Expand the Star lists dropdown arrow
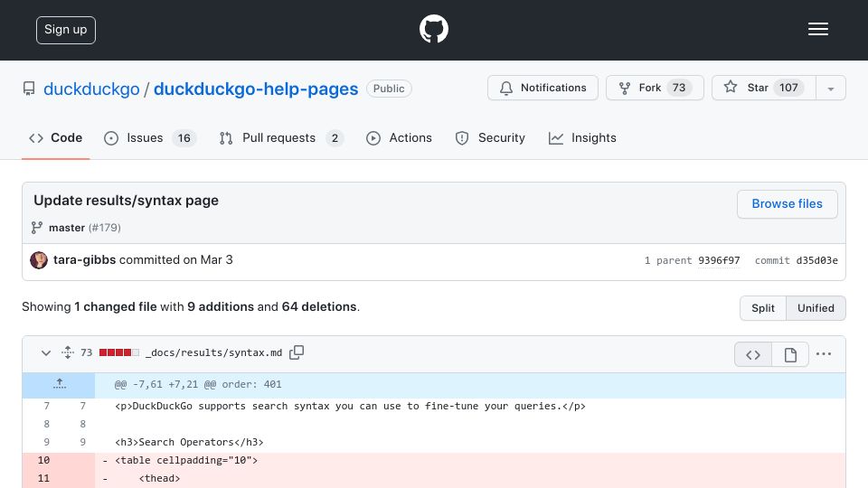 point(830,89)
